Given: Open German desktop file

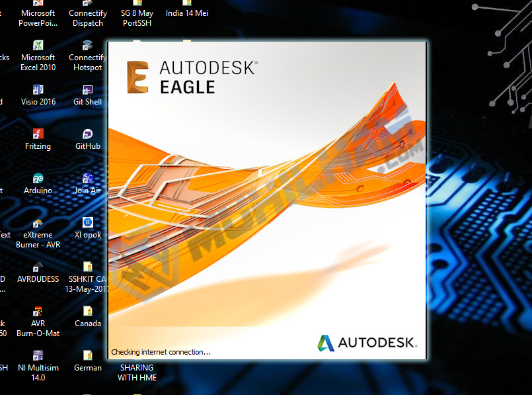Looking at the screenshot, I should coord(87,361).
